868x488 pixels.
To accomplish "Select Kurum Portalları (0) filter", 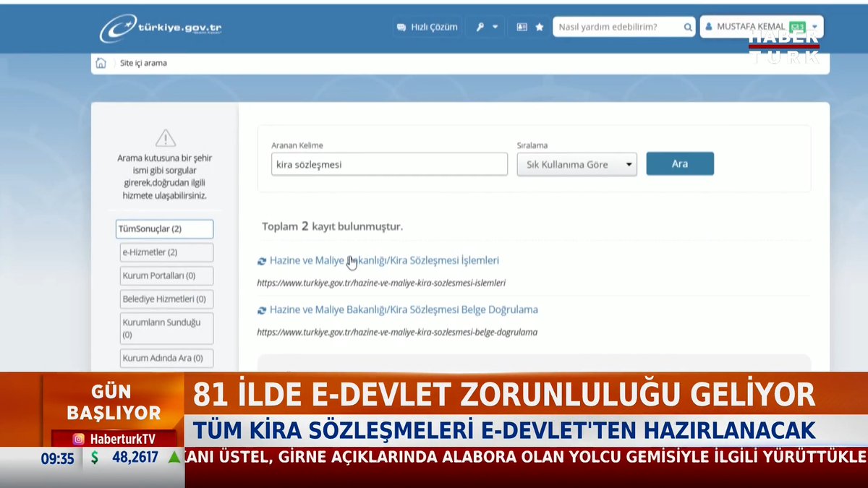I will click(166, 275).
